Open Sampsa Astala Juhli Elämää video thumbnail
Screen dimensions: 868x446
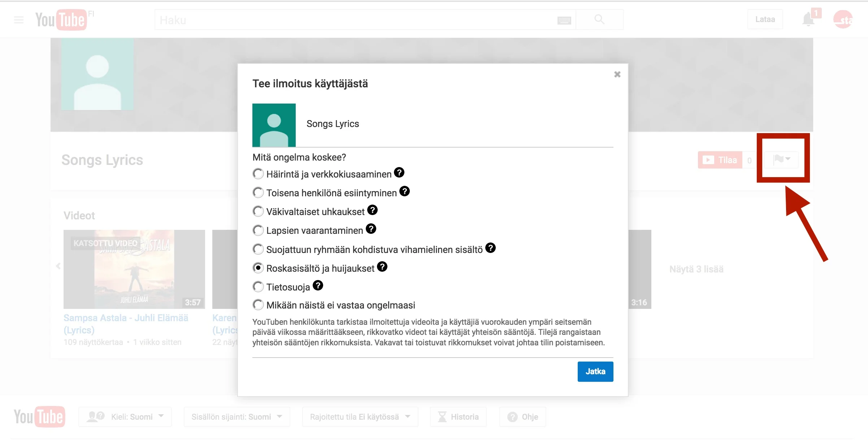[x=134, y=269]
